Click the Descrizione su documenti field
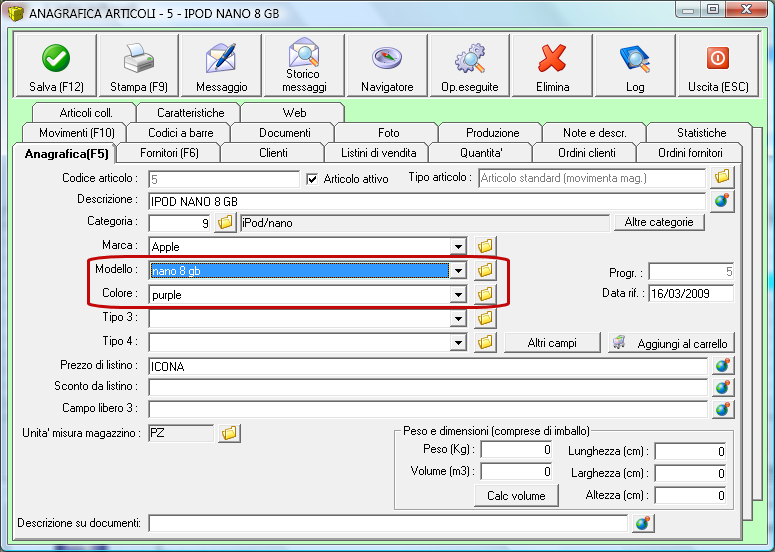 pyautogui.click(x=388, y=523)
